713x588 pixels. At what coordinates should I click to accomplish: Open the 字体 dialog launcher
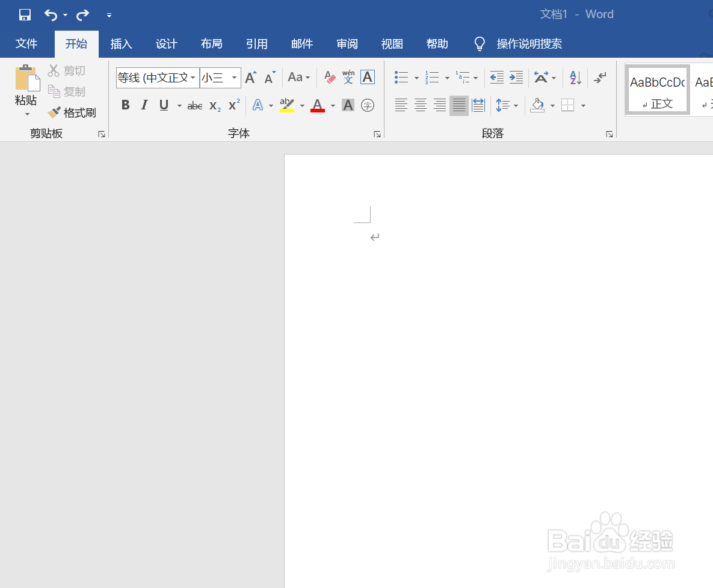[377, 134]
